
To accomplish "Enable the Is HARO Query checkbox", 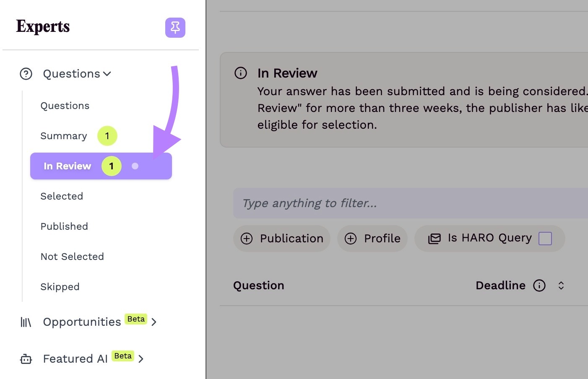I will [x=545, y=238].
